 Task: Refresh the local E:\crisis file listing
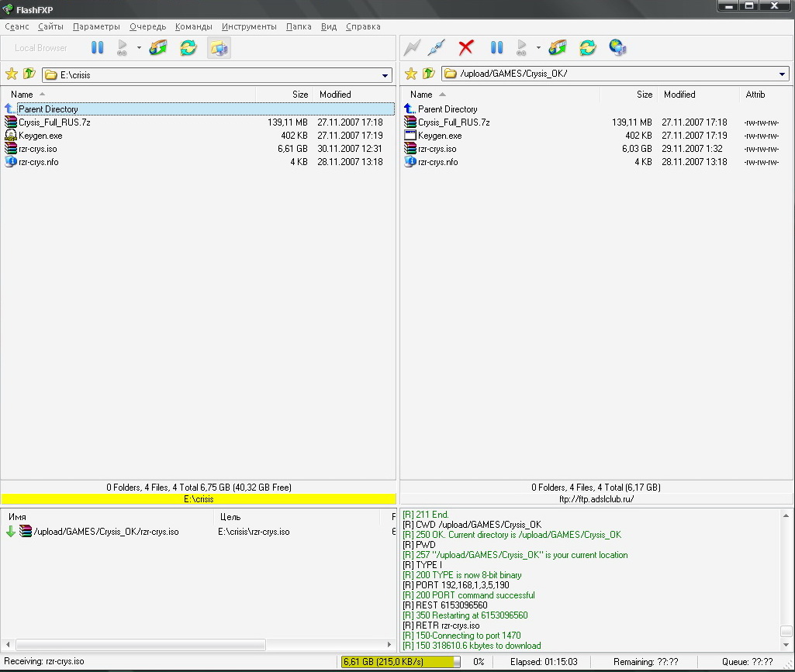pyautogui.click(x=188, y=47)
